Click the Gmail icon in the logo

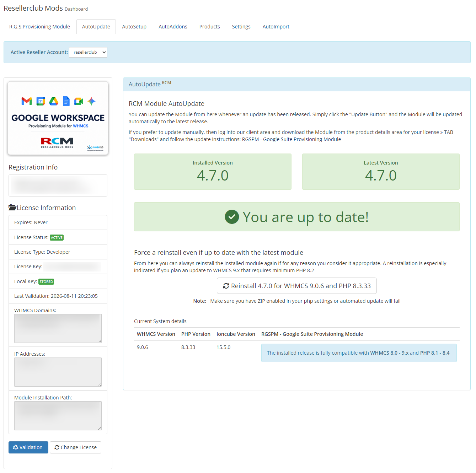[27, 101]
